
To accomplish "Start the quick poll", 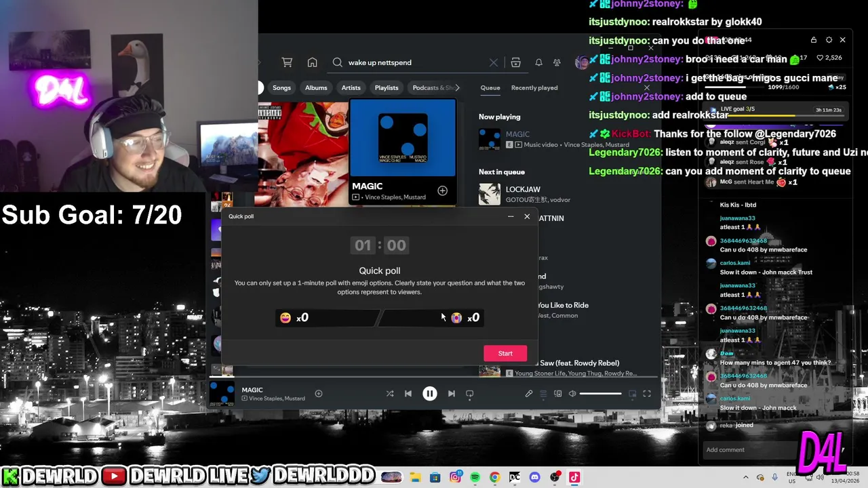I will click(x=505, y=353).
